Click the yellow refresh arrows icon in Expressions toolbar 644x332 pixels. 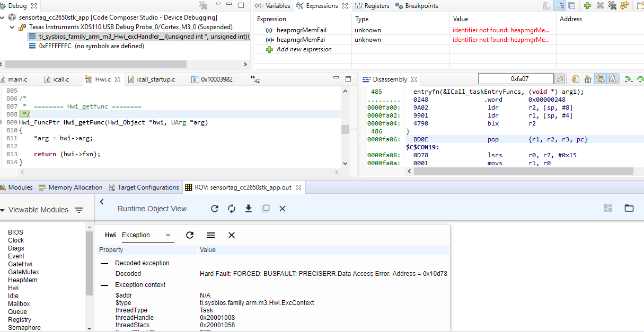pos(624,5)
